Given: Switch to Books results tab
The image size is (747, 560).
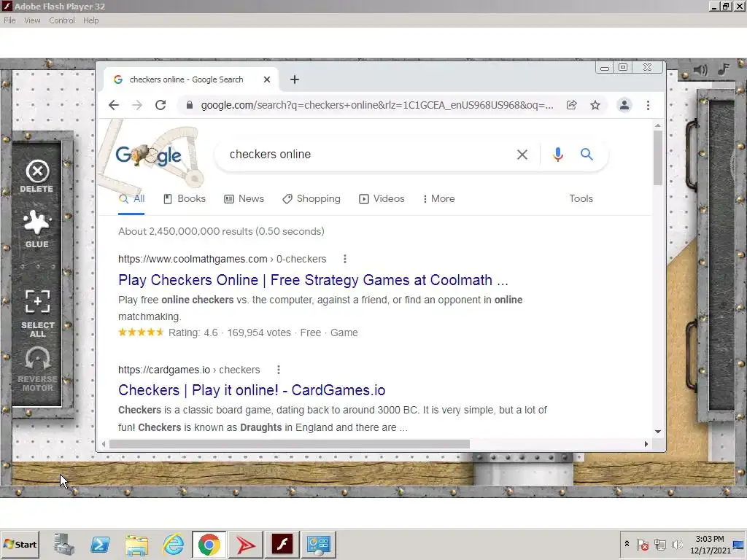Looking at the screenshot, I should tap(185, 199).
